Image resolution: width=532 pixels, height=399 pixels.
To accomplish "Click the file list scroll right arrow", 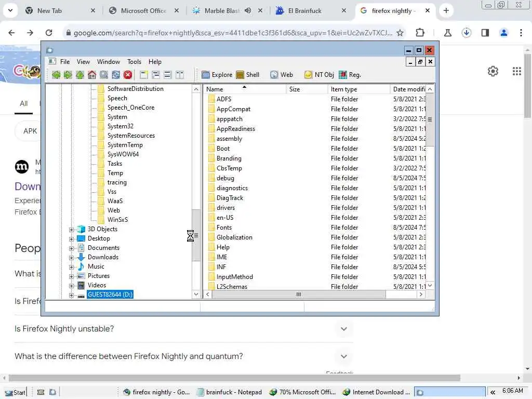I will (x=421, y=295).
